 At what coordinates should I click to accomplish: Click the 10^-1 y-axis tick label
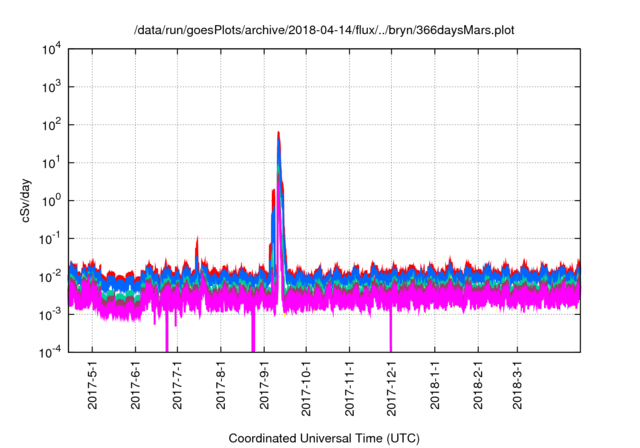pos(50,239)
